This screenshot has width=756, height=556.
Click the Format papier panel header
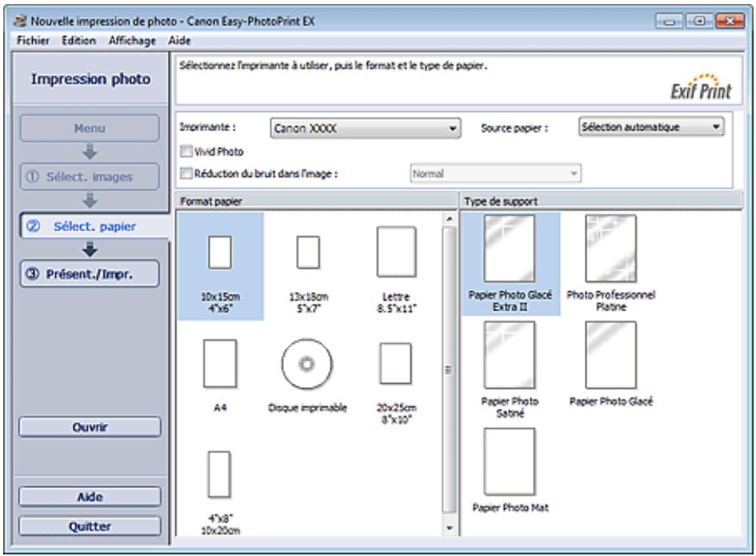coord(316,201)
